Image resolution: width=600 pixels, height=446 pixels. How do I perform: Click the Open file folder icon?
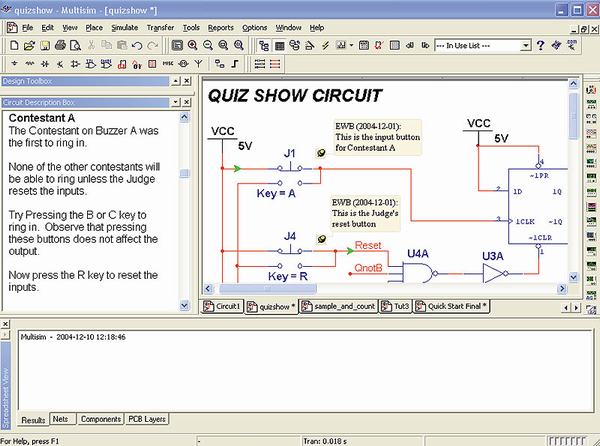tap(27, 45)
